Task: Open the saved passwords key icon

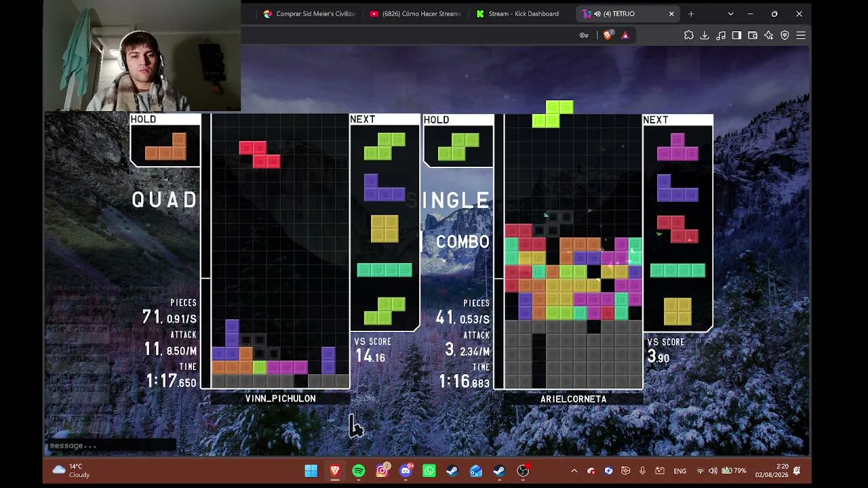Action: pyautogui.click(x=584, y=35)
